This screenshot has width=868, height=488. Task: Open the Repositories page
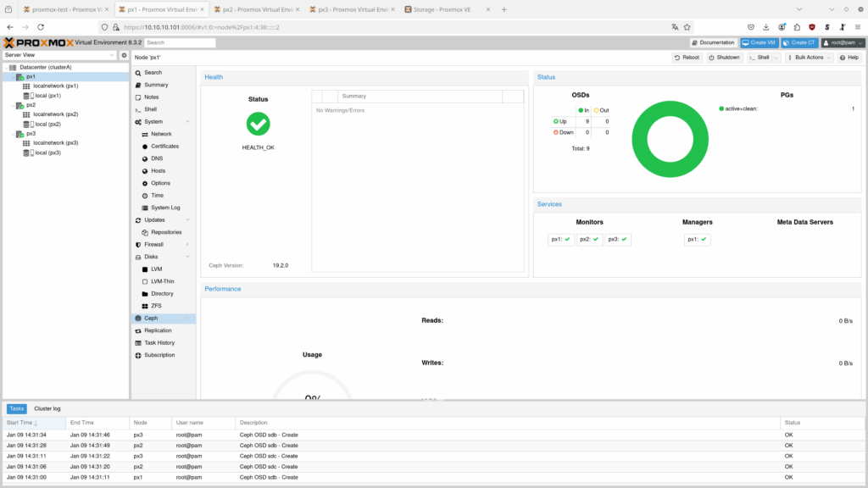pyautogui.click(x=166, y=232)
